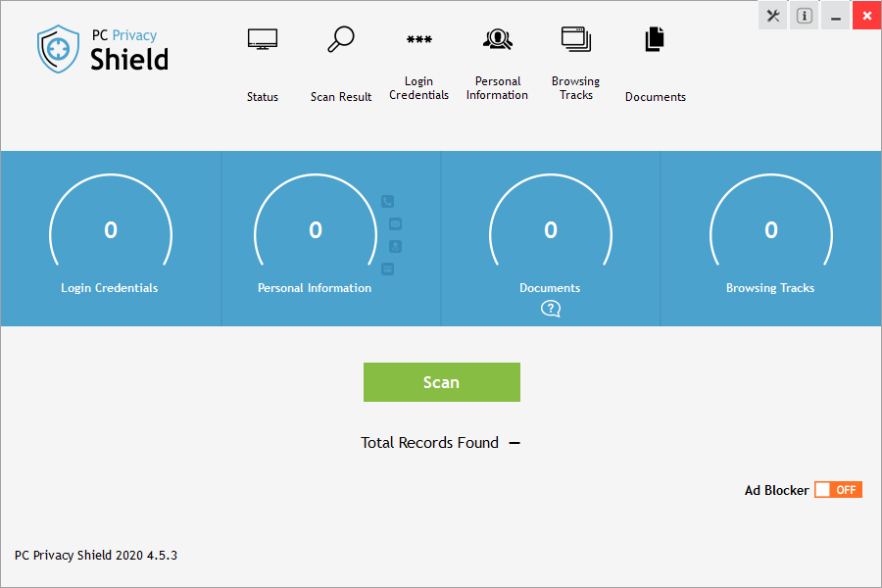882x588 pixels.
Task: Open the Personal Information tab
Action: click(497, 65)
